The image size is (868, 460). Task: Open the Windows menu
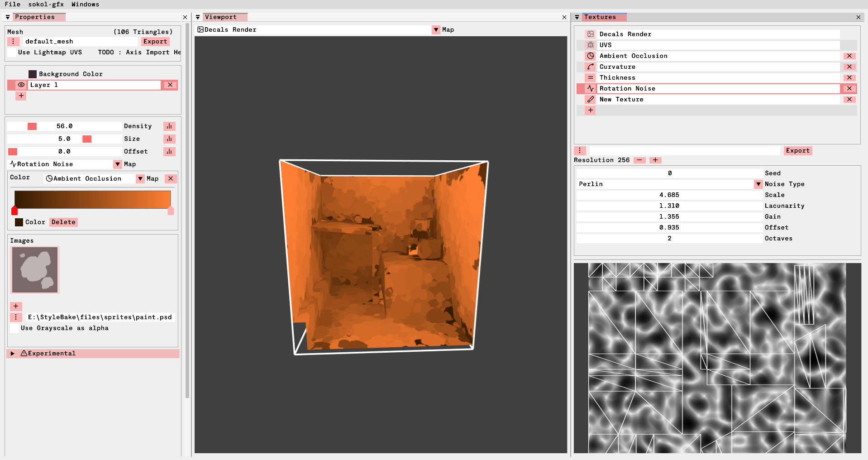click(85, 4)
